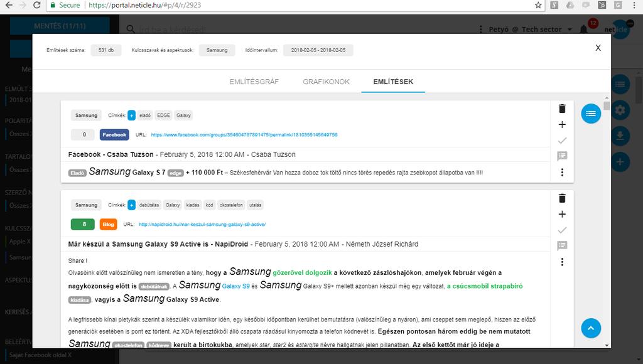Delete the Csaba Tuzson Facebook mention

[x=562, y=109]
